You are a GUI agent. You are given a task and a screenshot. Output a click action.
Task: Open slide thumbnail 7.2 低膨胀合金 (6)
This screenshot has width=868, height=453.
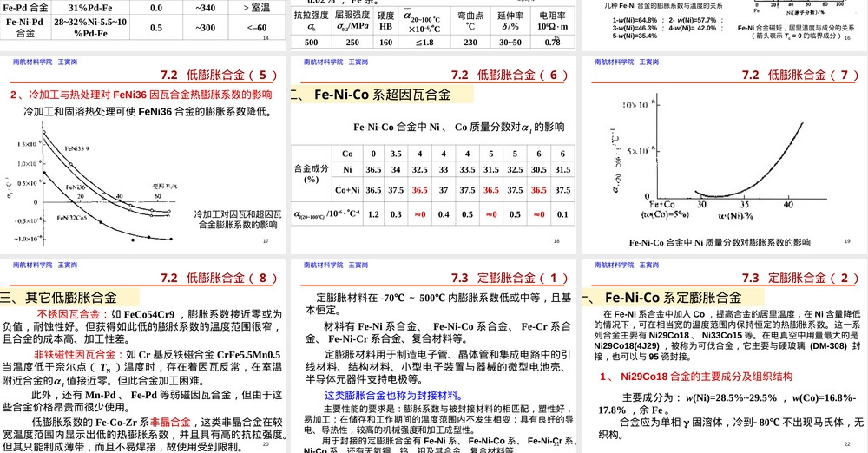433,154
